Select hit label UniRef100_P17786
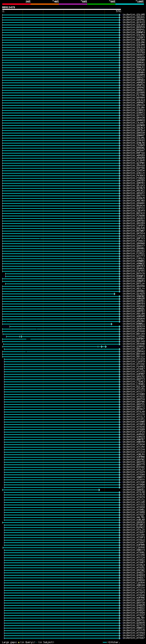Image resolution: width=146 pixels, height=644 pixels. pos(133,95)
